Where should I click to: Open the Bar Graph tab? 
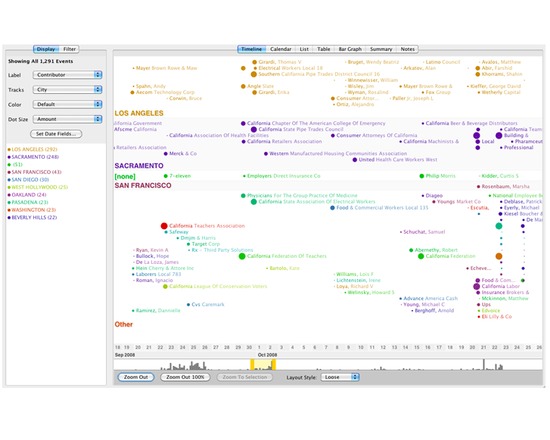(x=350, y=49)
